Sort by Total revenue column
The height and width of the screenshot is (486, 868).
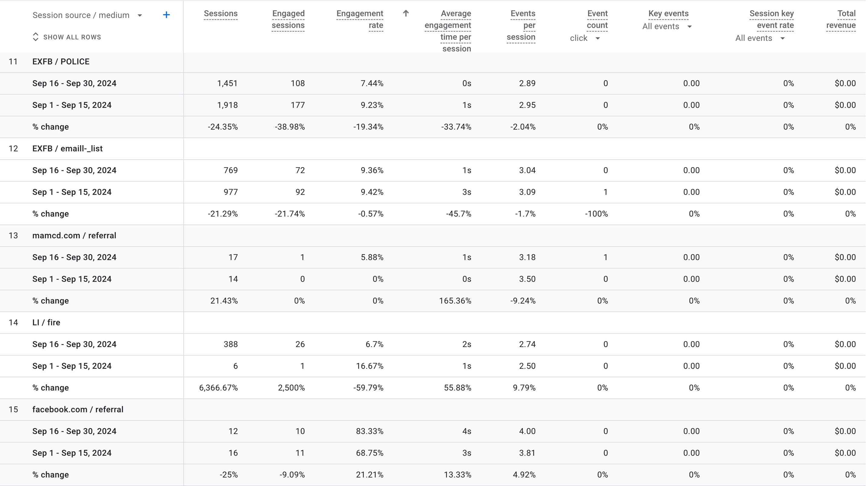pyautogui.click(x=841, y=20)
